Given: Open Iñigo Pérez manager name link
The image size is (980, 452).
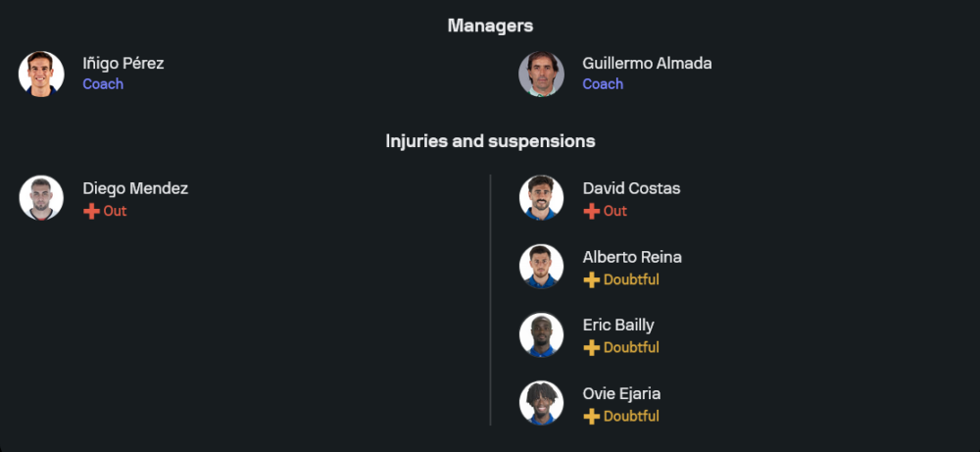Looking at the screenshot, I should pos(123,64).
